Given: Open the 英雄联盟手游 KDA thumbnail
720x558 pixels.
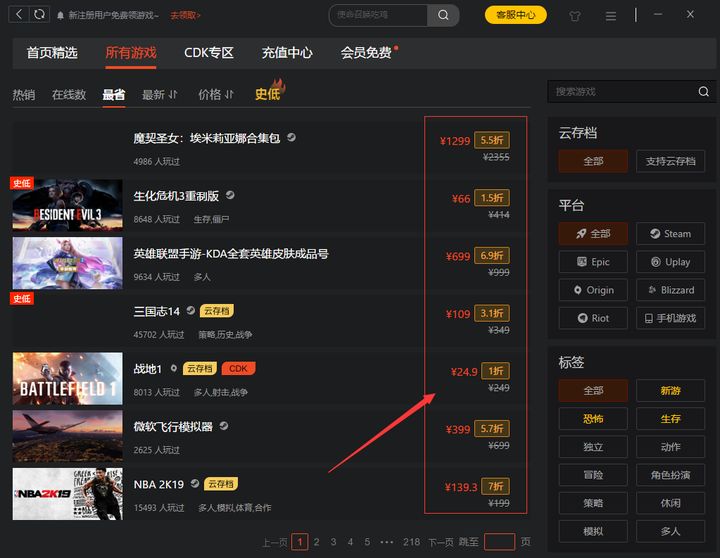Looking at the screenshot, I should pos(68,263).
